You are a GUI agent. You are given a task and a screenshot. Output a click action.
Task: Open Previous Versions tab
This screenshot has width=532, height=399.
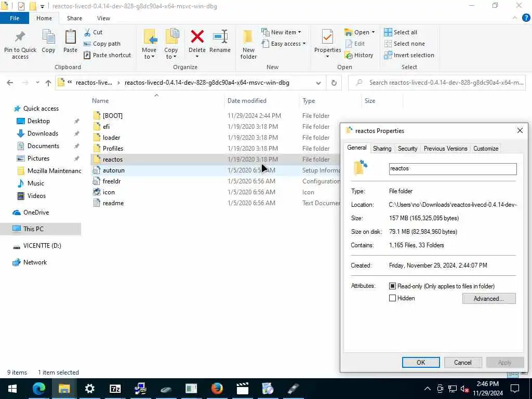tap(445, 148)
